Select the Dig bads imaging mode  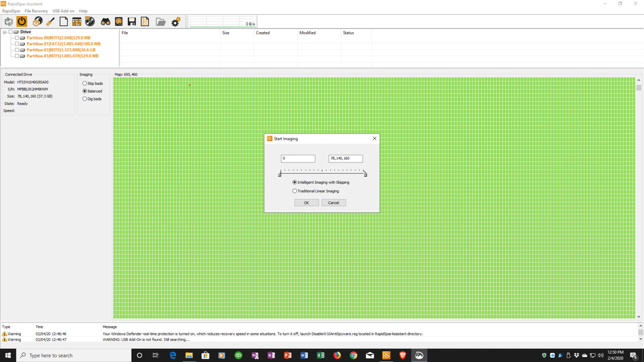coord(85,99)
